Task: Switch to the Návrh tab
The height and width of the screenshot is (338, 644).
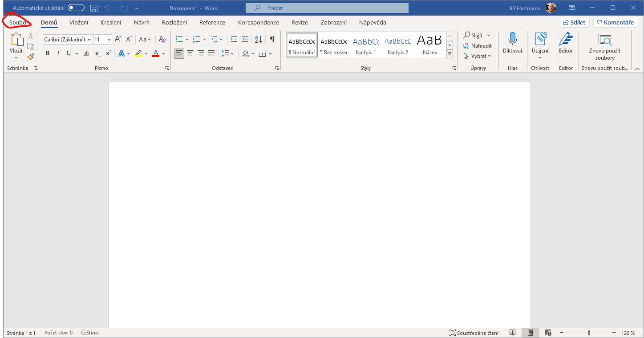Action: (x=142, y=22)
